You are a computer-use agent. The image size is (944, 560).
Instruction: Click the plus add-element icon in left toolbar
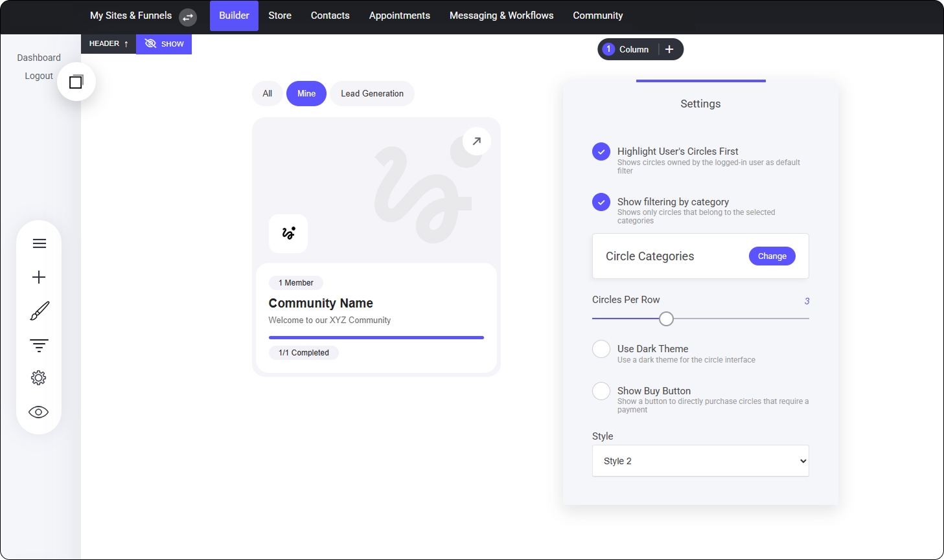(39, 277)
